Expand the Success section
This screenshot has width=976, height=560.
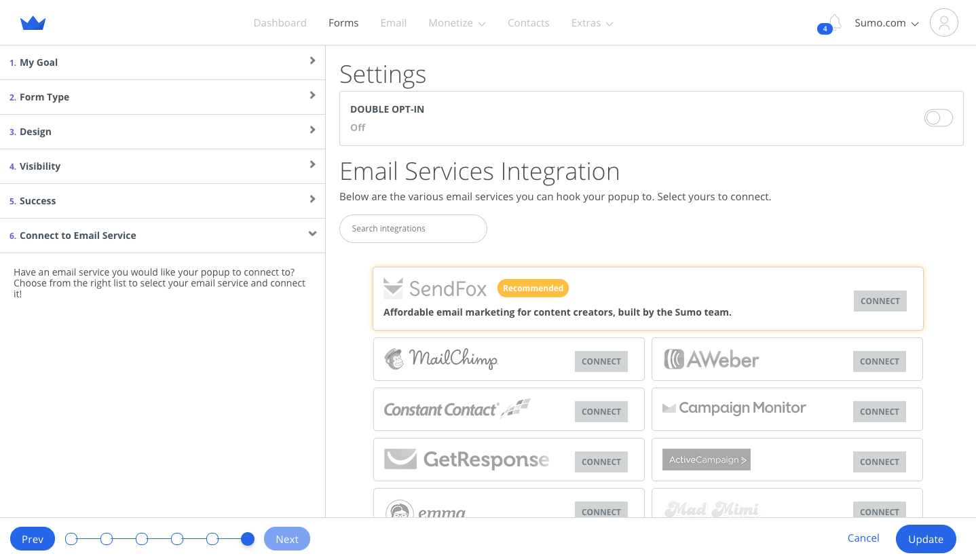[x=162, y=201]
